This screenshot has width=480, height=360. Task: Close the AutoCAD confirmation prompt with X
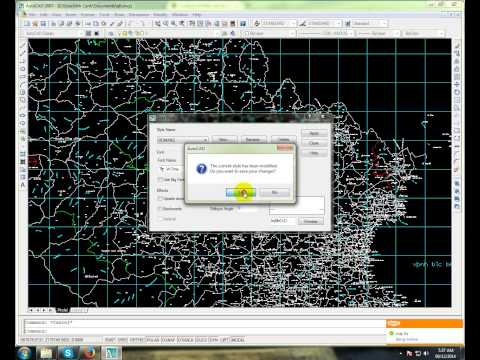[x=284, y=148]
